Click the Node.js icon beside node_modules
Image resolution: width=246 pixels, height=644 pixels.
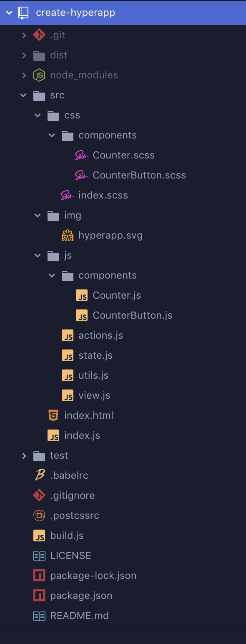coord(39,75)
